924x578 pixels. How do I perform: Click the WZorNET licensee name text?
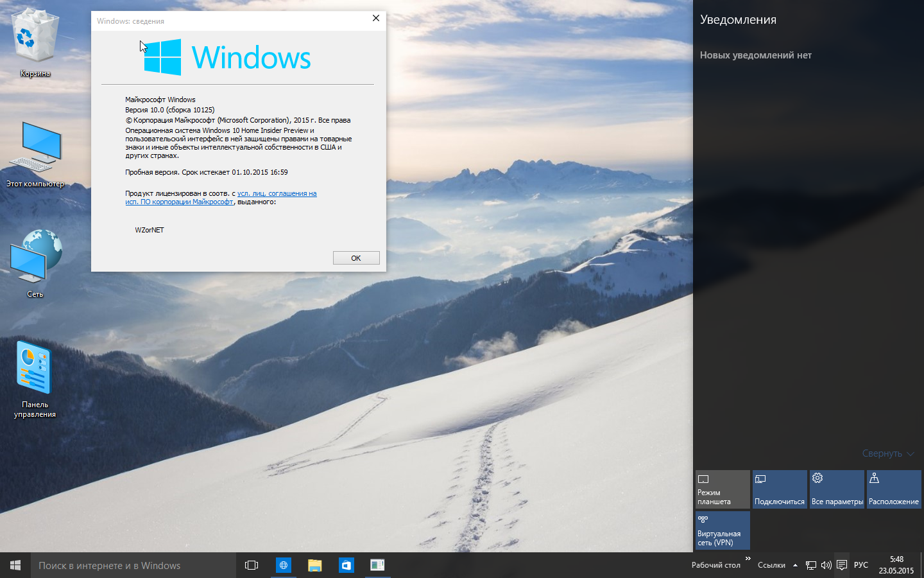150,230
